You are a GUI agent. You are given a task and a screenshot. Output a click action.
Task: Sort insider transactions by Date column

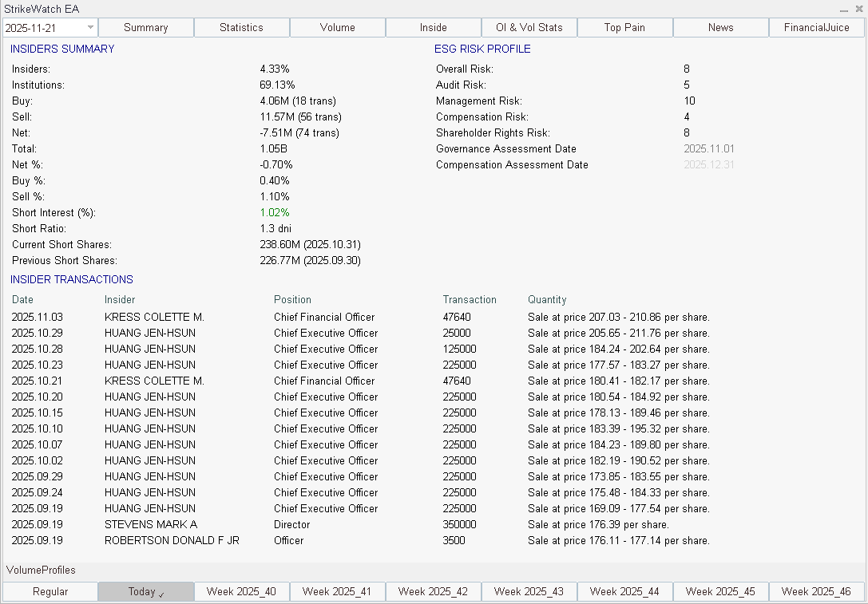coord(21,299)
